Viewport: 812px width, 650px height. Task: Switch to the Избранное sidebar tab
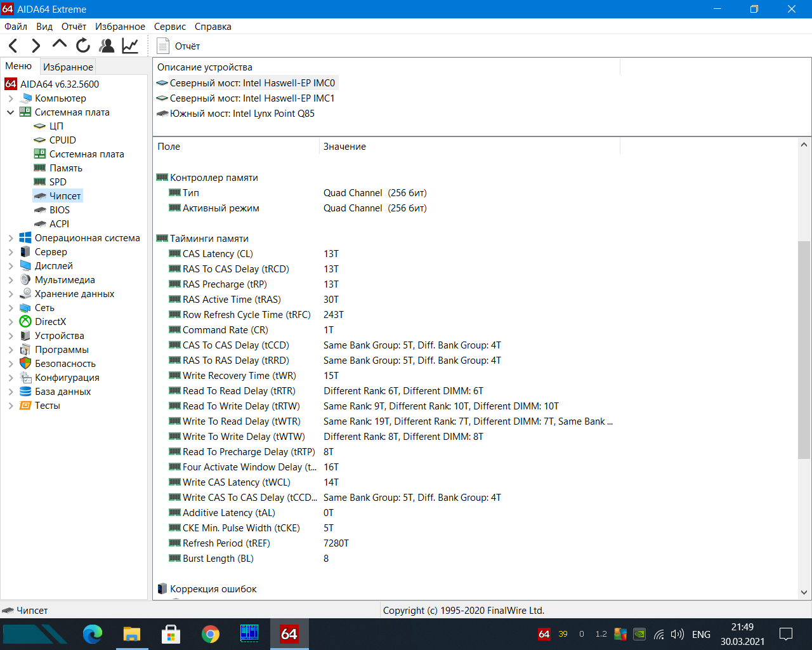[68, 67]
